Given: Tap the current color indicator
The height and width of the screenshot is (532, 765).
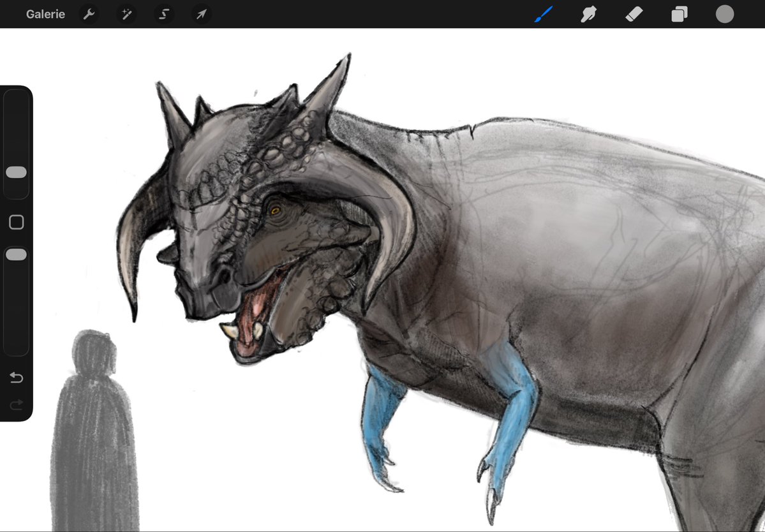Looking at the screenshot, I should click(x=724, y=13).
